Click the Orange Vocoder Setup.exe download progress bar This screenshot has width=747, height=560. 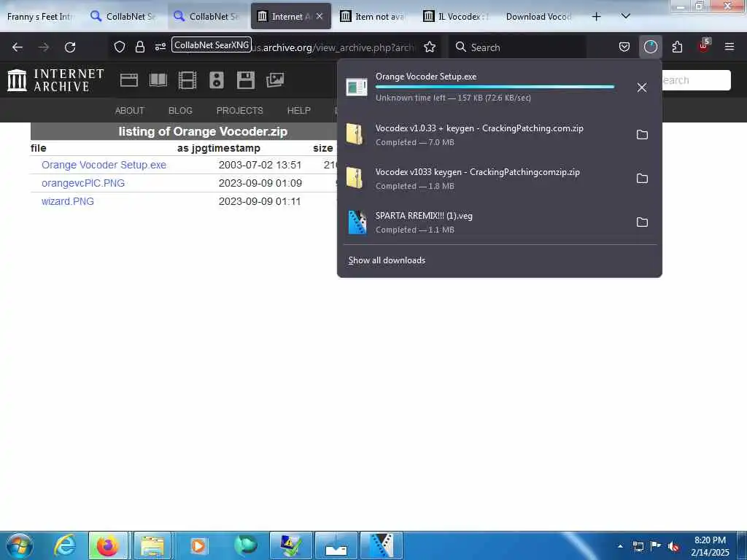point(495,87)
